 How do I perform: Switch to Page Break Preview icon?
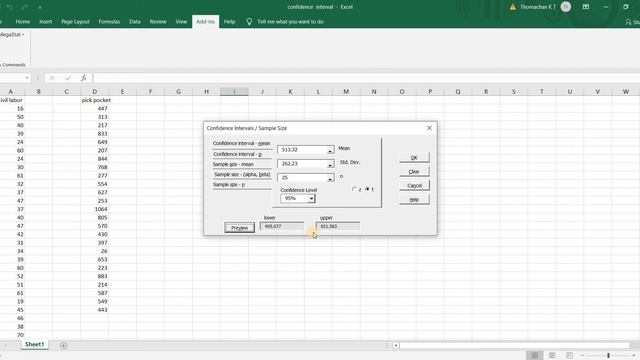coord(569,356)
